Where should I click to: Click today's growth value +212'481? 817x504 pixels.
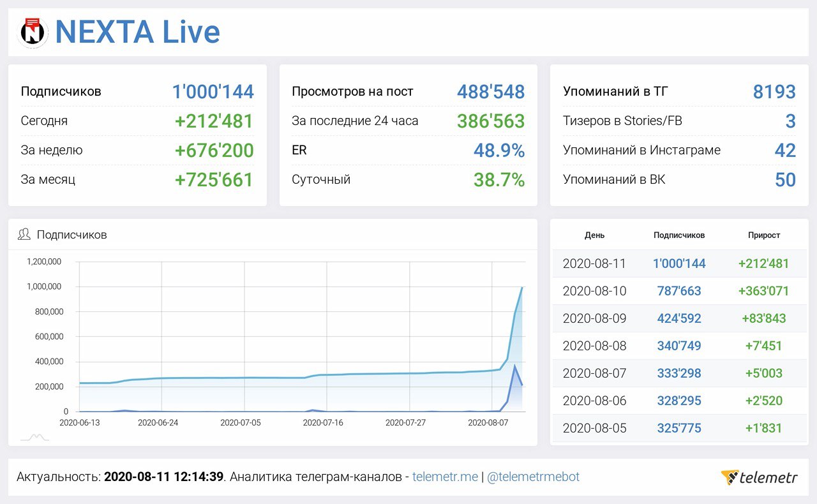click(x=214, y=121)
